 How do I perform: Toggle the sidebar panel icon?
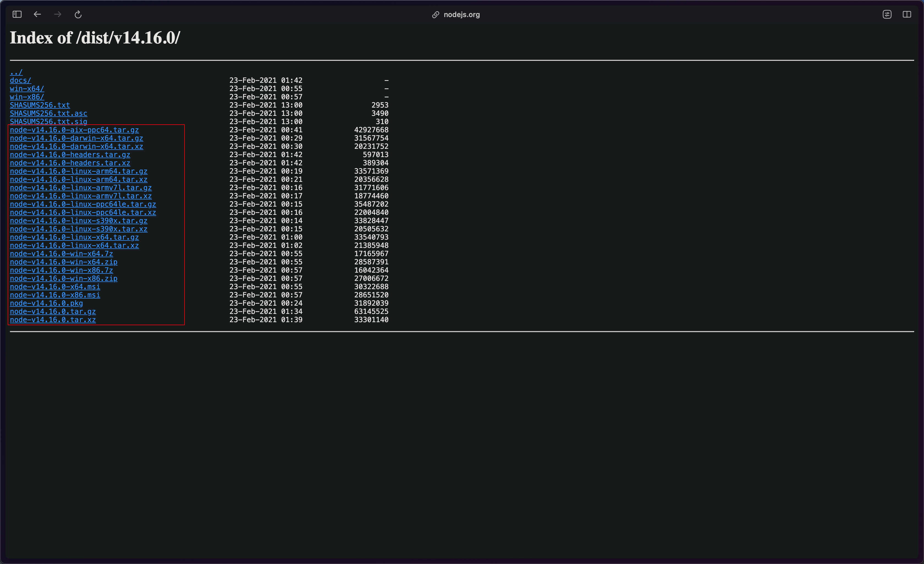pos(17,14)
